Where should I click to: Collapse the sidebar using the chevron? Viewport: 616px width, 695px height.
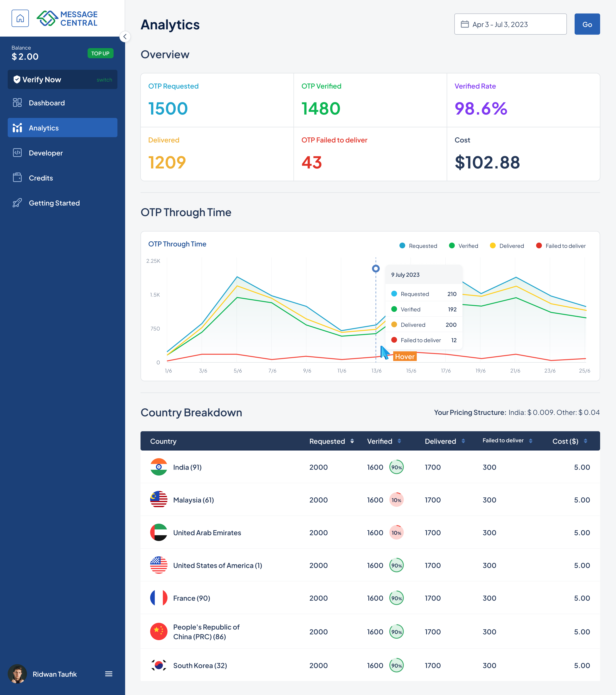coord(125,37)
